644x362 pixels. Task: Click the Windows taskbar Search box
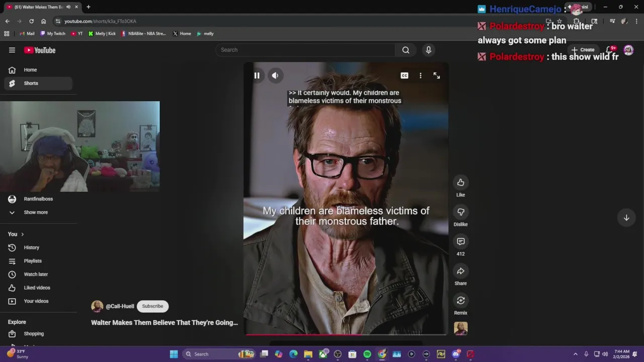(x=218, y=354)
